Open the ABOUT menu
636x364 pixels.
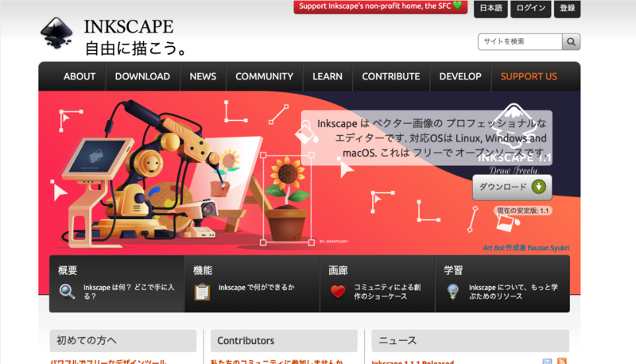(x=79, y=76)
